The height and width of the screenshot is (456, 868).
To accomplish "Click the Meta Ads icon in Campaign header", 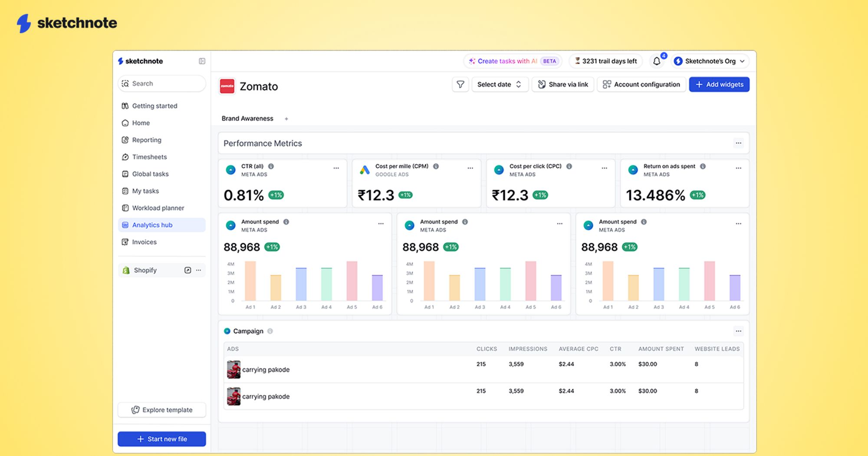I will (227, 331).
